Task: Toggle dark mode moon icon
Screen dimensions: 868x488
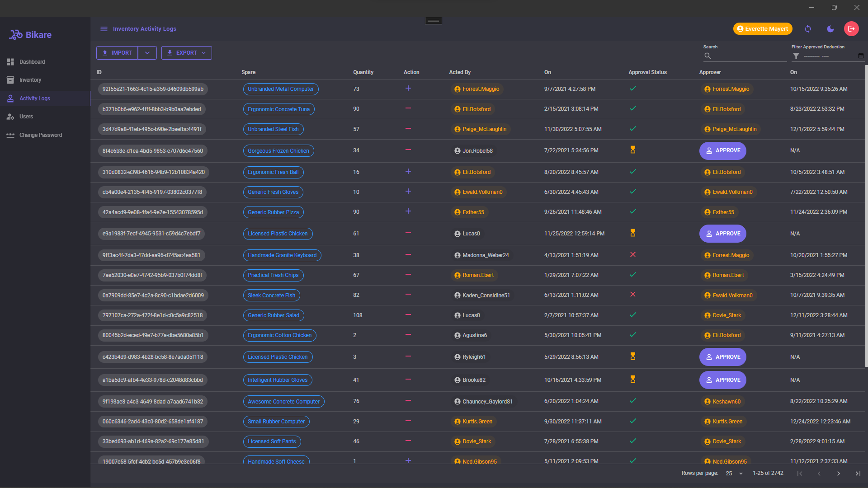Action: point(830,29)
